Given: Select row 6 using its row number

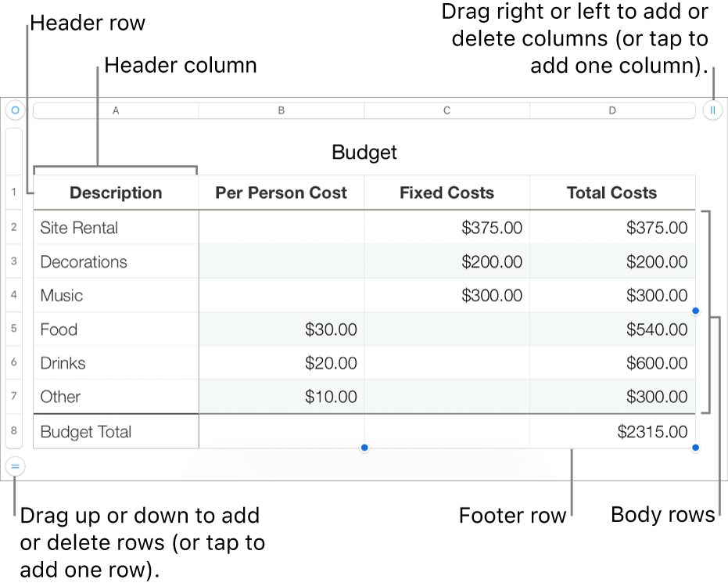Looking at the screenshot, I should pos(13,363).
